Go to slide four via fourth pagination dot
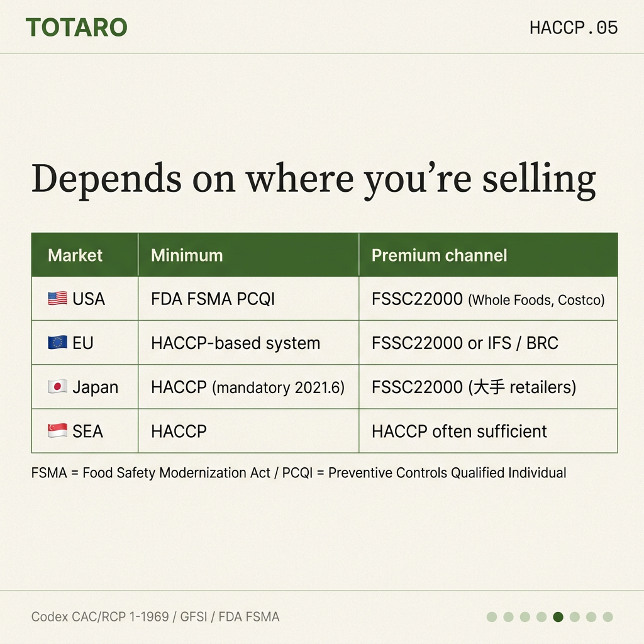This screenshot has width=644, height=644. pos(541,616)
